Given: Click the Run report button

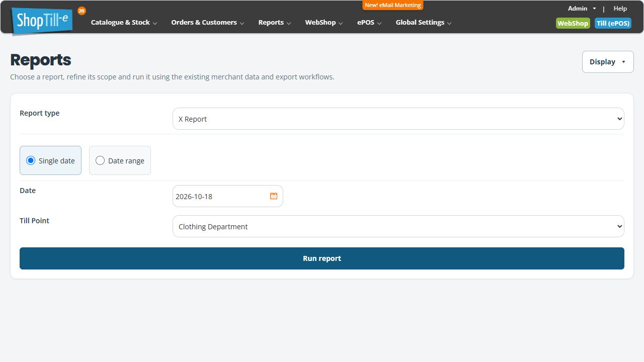Looking at the screenshot, I should coord(322,258).
